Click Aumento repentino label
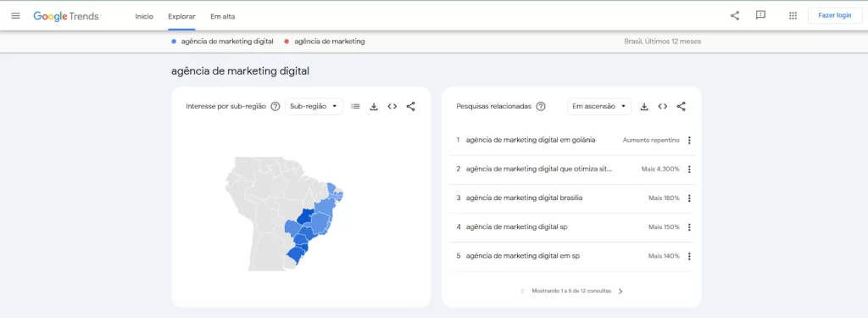Image resolution: width=868 pixels, height=318 pixels. point(651,140)
